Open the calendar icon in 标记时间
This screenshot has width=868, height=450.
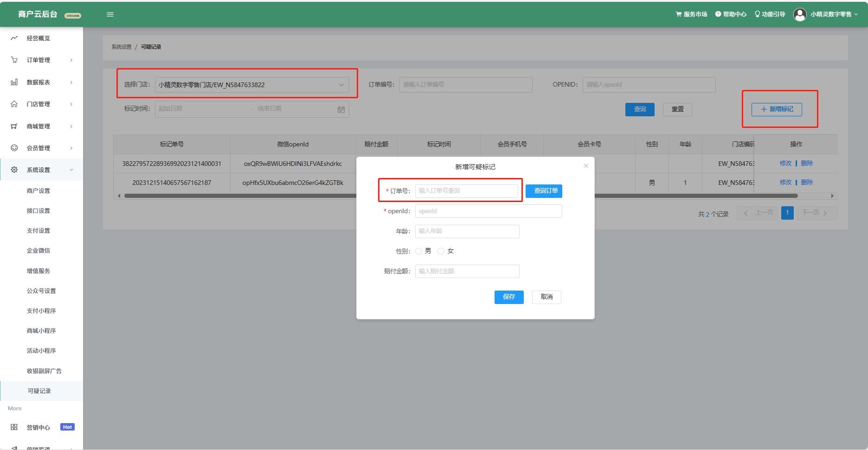341,109
